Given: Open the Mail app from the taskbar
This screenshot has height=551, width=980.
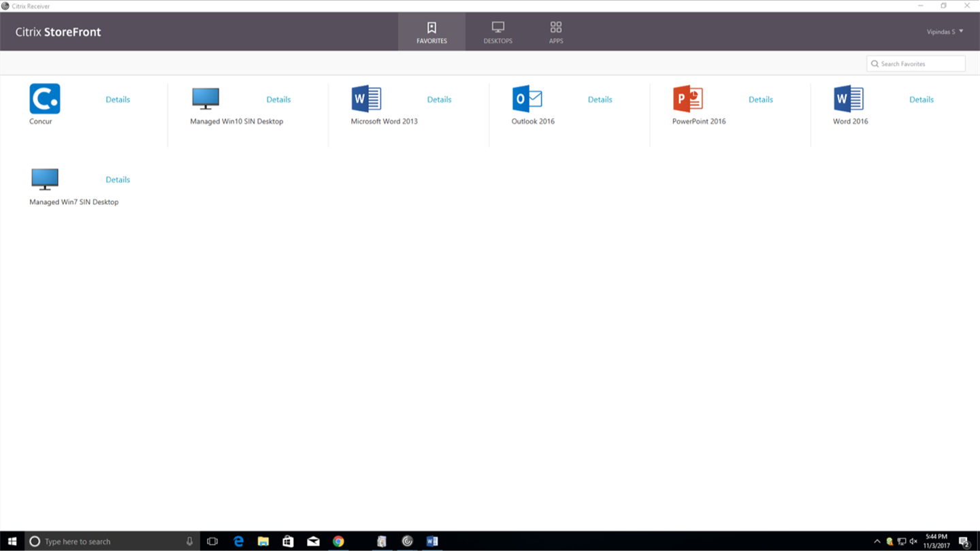Looking at the screenshot, I should click(313, 541).
